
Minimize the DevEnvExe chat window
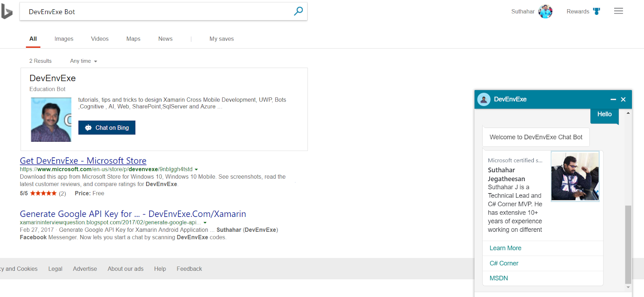[x=613, y=99]
